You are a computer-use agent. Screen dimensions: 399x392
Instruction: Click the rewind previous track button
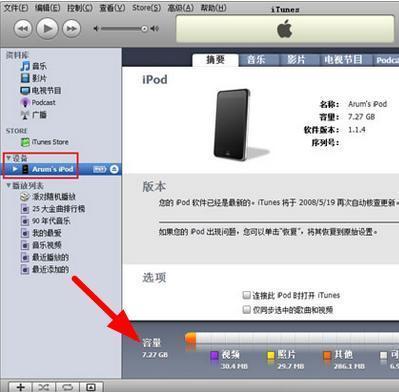tap(23, 29)
